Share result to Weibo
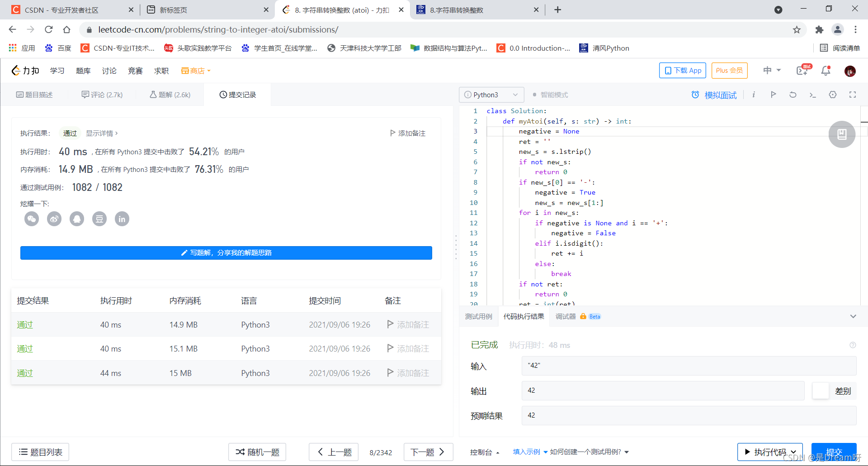 tap(54, 219)
